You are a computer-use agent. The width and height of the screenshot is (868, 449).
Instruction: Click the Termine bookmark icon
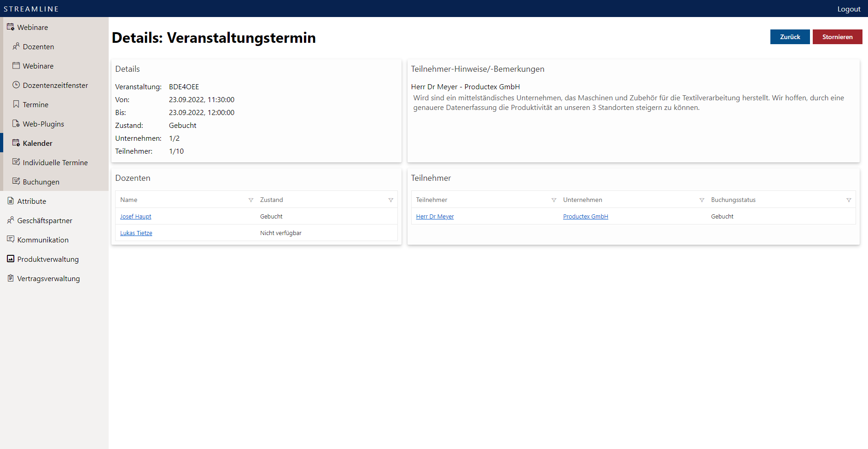point(16,104)
